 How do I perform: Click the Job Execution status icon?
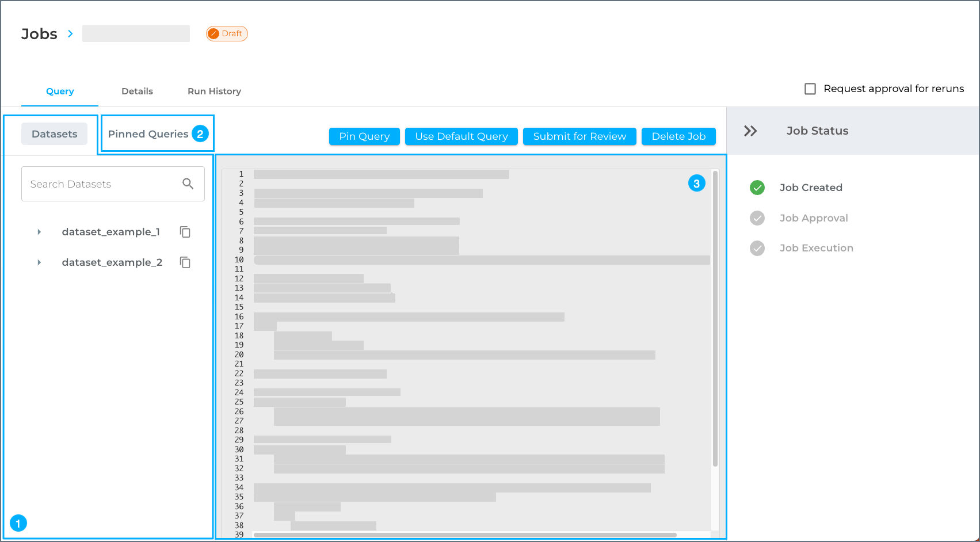click(757, 248)
